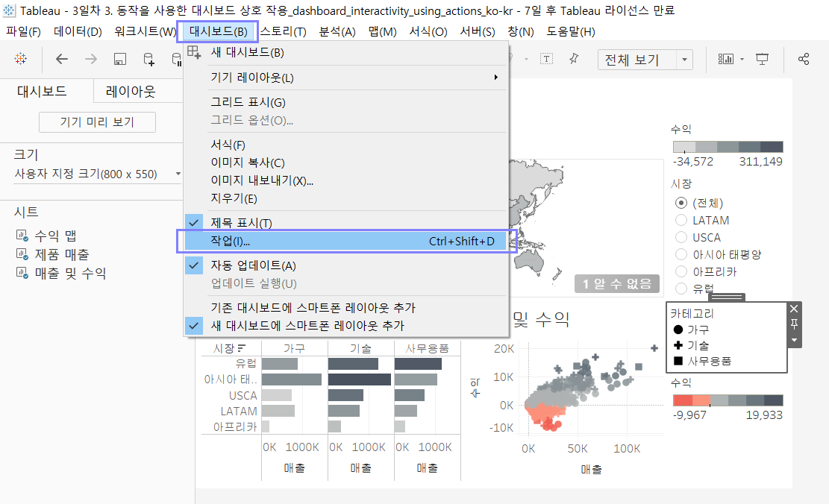The width and height of the screenshot is (829, 504).
Task: Choose 이미지 복사(C) menu entry
Action: click(x=345, y=163)
